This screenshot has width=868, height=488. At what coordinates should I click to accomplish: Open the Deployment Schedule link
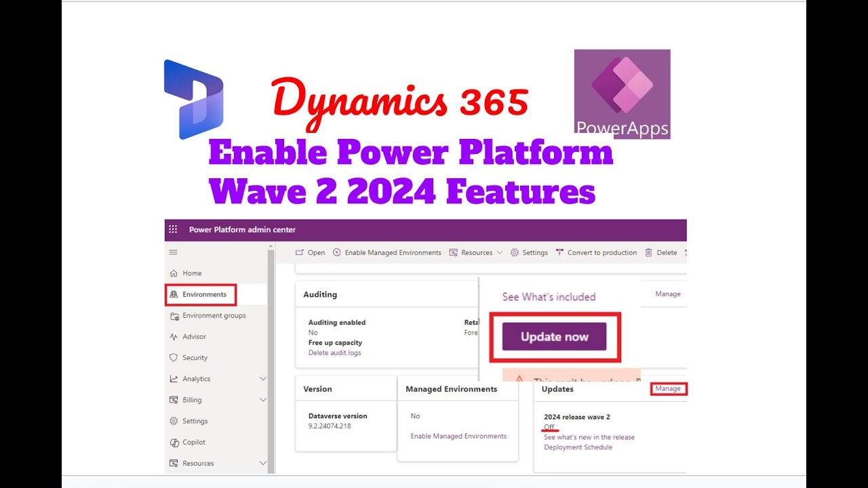(578, 447)
